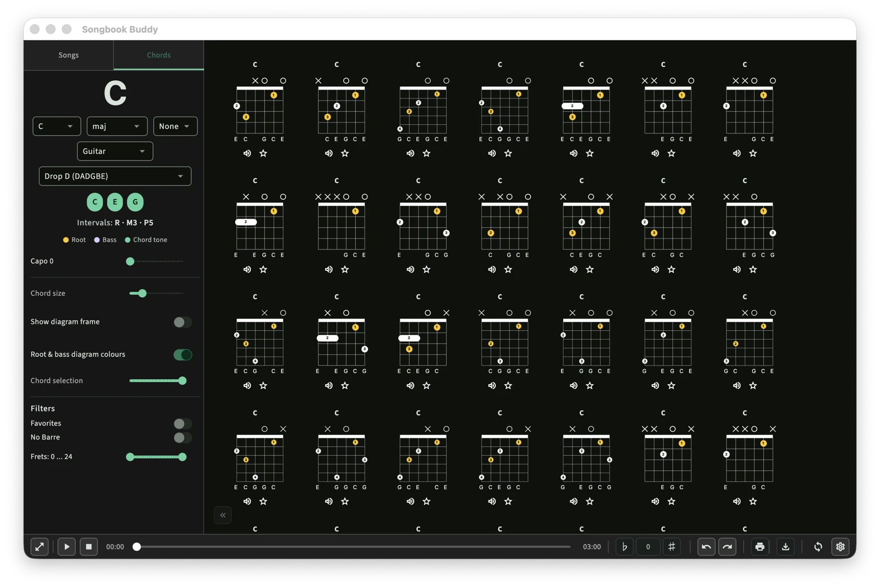The height and width of the screenshot is (588, 880).
Task: Click the green C note button
Action: (x=95, y=202)
